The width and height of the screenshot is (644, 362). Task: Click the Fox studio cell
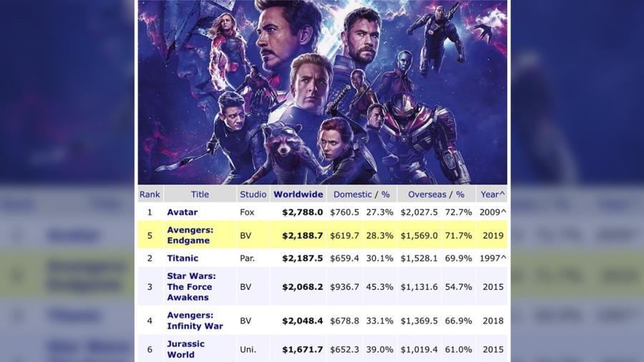(x=247, y=212)
